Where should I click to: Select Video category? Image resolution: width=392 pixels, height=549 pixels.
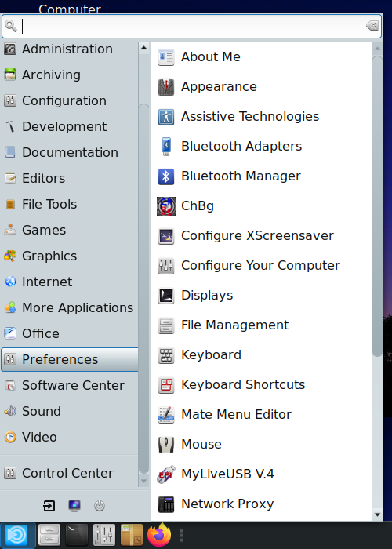point(69,438)
